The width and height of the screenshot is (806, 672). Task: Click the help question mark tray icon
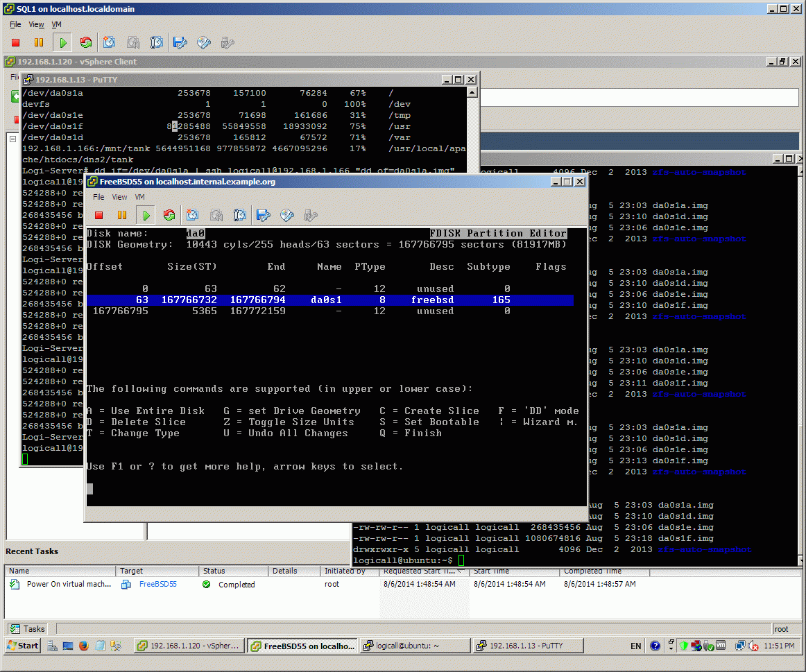(655, 646)
